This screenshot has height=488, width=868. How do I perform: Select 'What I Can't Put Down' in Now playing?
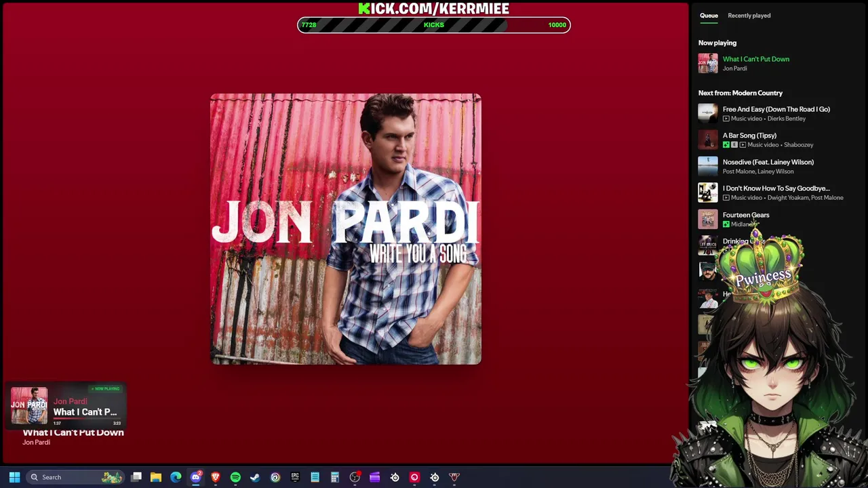pyautogui.click(x=756, y=59)
